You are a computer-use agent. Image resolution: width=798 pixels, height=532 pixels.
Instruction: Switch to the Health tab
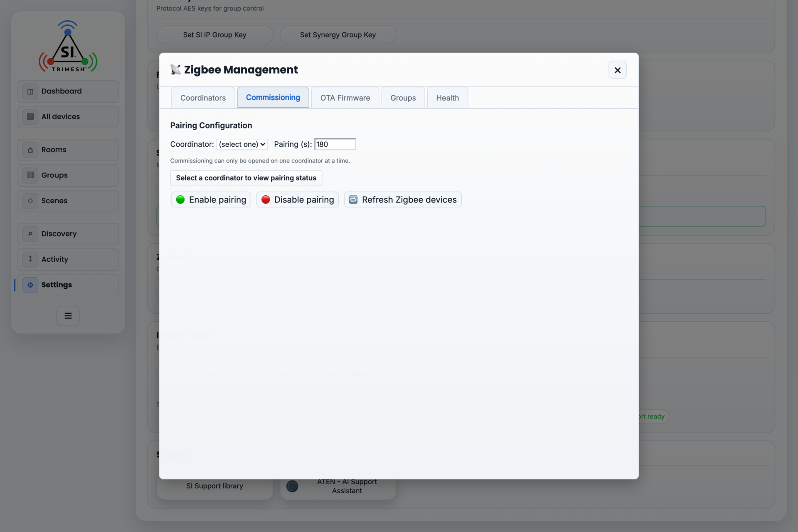click(x=448, y=98)
